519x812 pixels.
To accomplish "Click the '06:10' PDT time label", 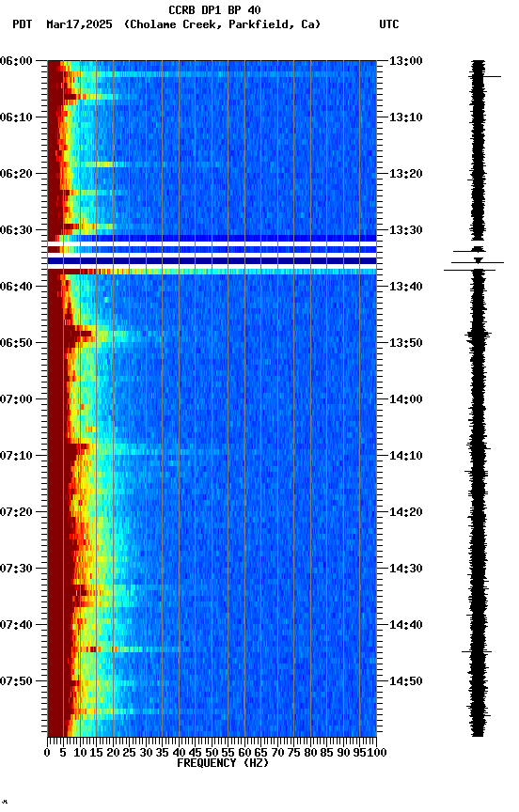I will (x=16, y=117).
